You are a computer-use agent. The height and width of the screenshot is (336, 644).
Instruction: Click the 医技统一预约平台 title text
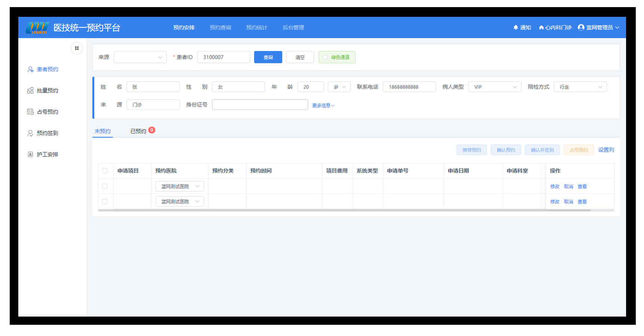click(87, 28)
